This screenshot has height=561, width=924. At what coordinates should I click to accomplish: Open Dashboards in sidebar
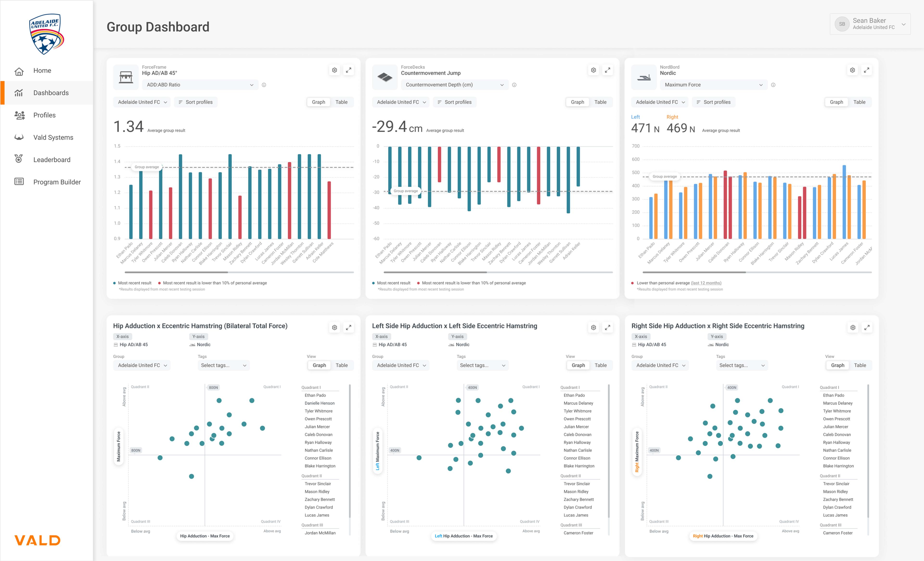pos(47,93)
